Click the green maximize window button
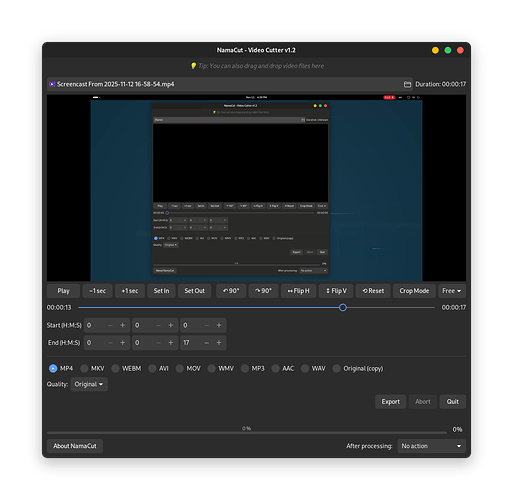512x500 pixels. pyautogui.click(x=448, y=50)
